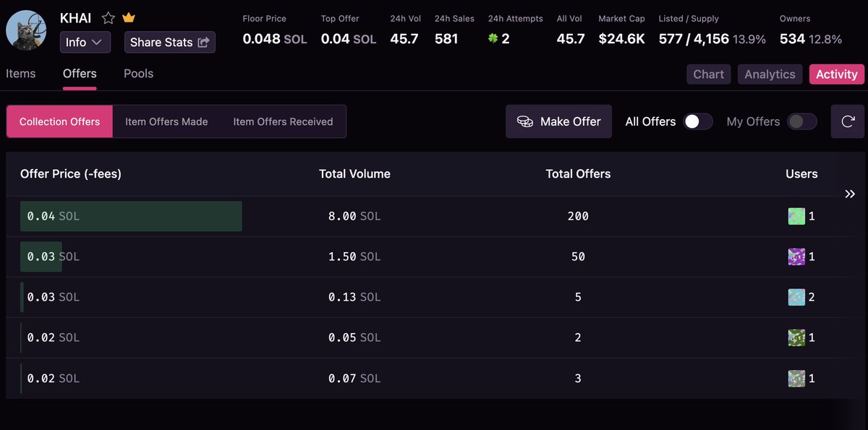
Task: Click the Make Offer button
Action: pos(558,121)
